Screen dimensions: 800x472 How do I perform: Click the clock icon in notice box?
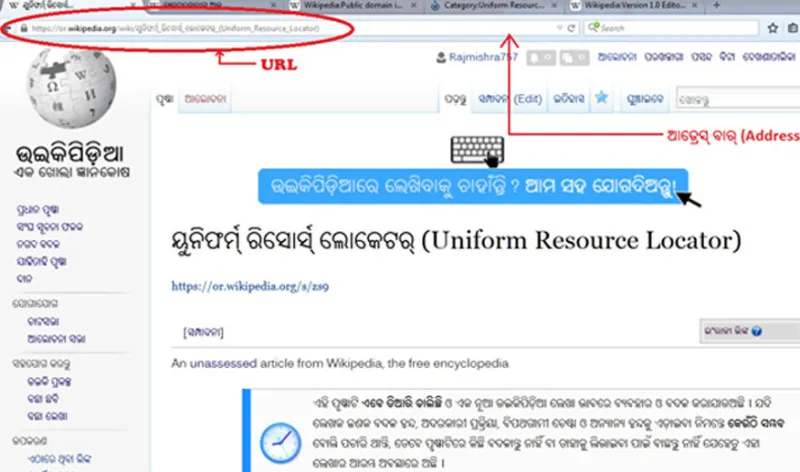(280, 443)
